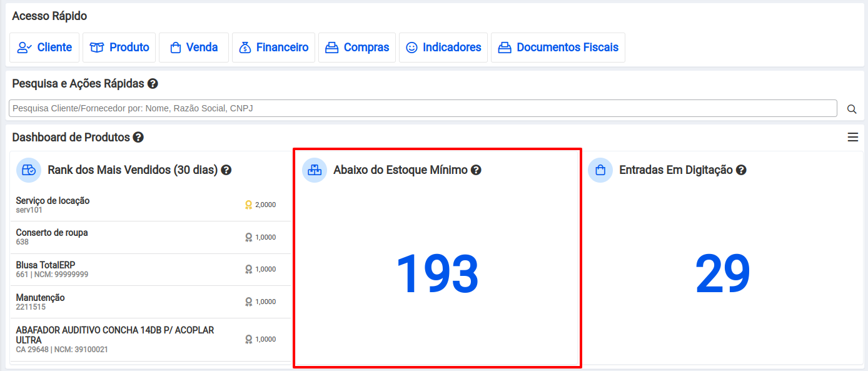Click the medal icon for Manutenção
The width and height of the screenshot is (868, 371).
tap(248, 302)
